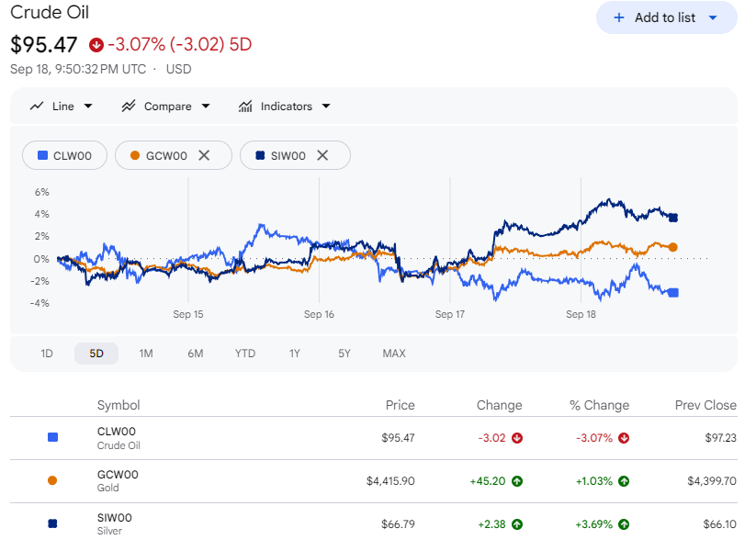Image resolution: width=756 pixels, height=551 pixels.
Task: Click the Indicators chart icon
Action: tap(245, 106)
